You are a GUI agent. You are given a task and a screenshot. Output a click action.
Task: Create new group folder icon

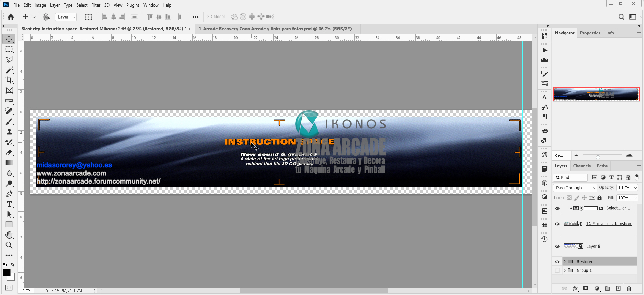coord(607,288)
